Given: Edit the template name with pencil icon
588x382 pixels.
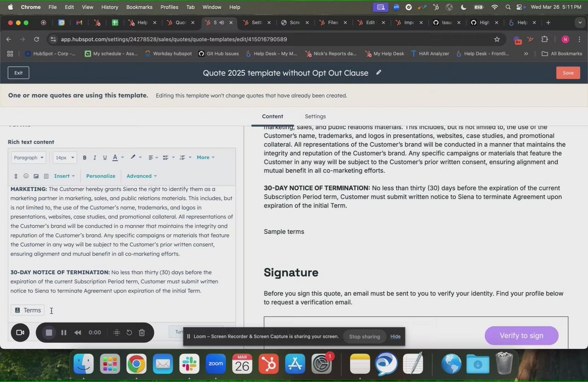Looking at the screenshot, I should (x=379, y=73).
